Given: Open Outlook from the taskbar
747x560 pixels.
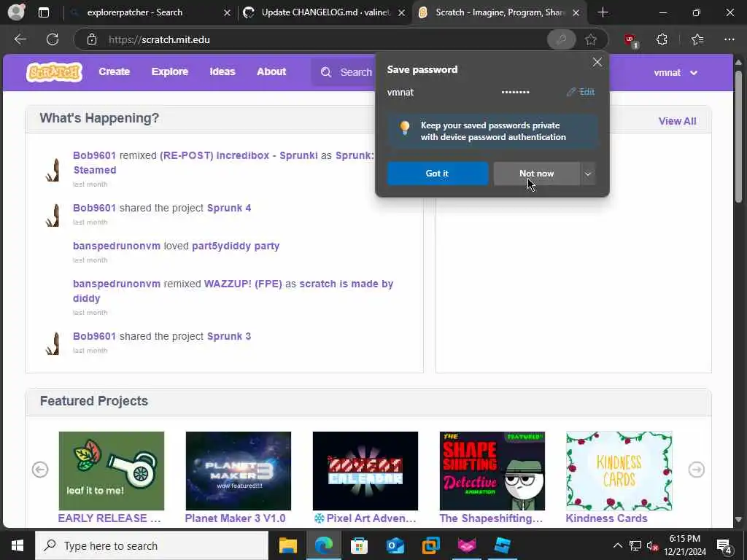Looking at the screenshot, I should 395,545.
